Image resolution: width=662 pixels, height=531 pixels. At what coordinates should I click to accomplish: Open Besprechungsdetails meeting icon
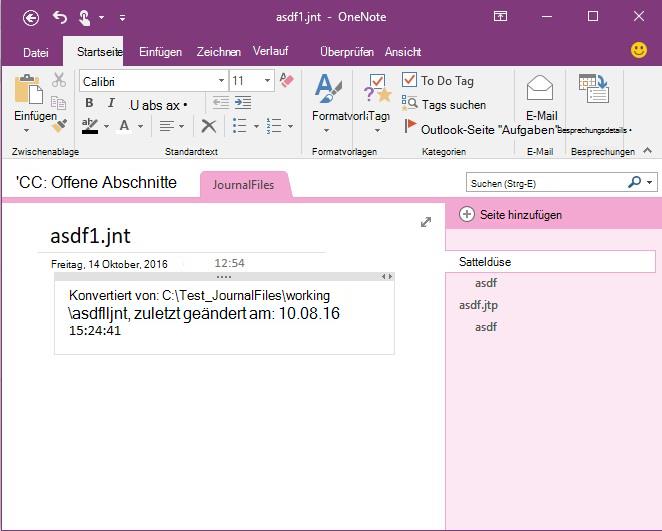[594, 89]
